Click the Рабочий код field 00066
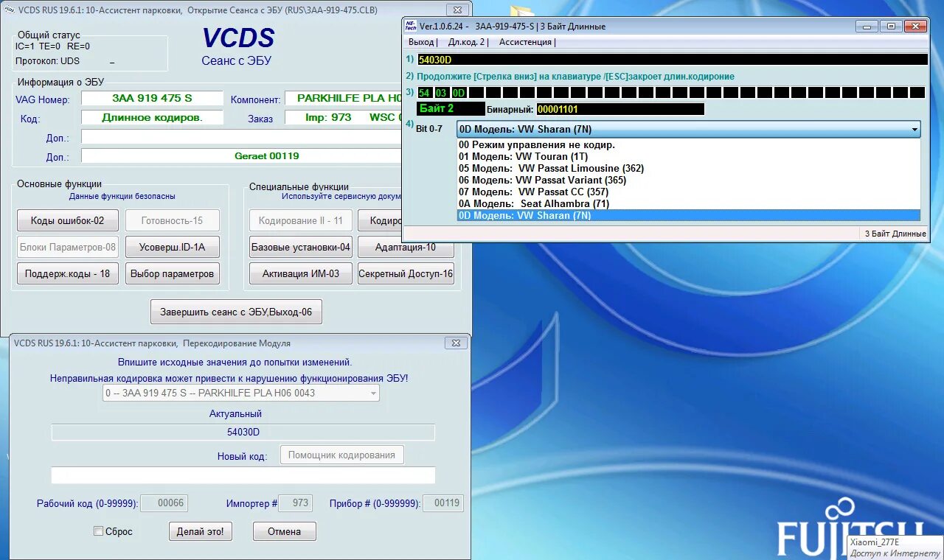This screenshot has width=944, height=560. click(164, 503)
